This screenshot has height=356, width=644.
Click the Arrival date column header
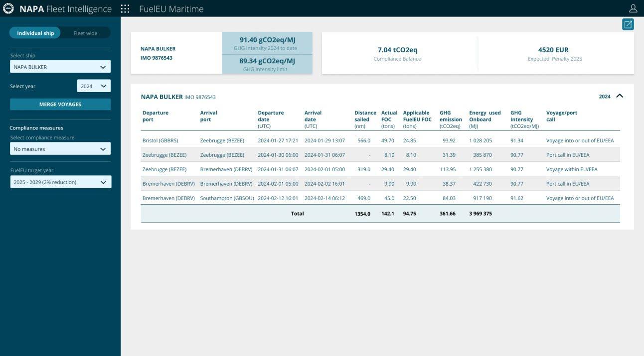click(x=313, y=119)
